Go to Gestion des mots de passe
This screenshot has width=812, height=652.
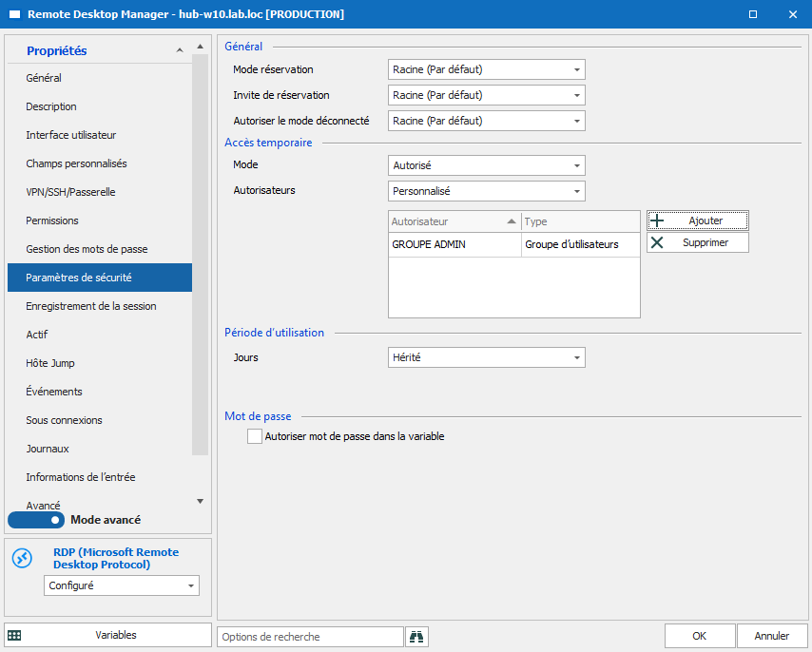[87, 249]
